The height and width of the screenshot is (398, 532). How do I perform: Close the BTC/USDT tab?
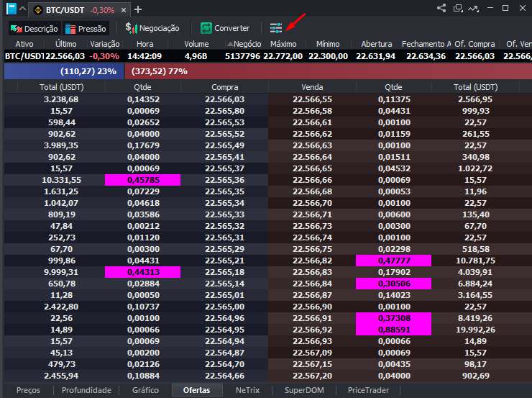click(124, 10)
